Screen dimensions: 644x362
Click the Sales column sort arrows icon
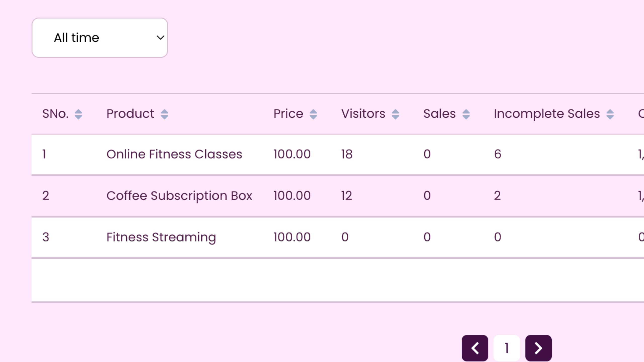pos(466,114)
